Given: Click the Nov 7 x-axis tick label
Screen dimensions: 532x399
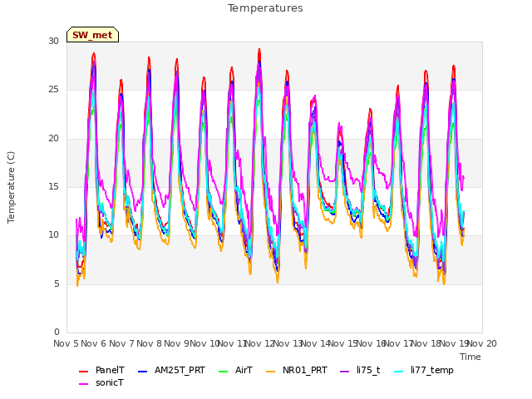Looking at the screenshot, I should [x=121, y=343].
